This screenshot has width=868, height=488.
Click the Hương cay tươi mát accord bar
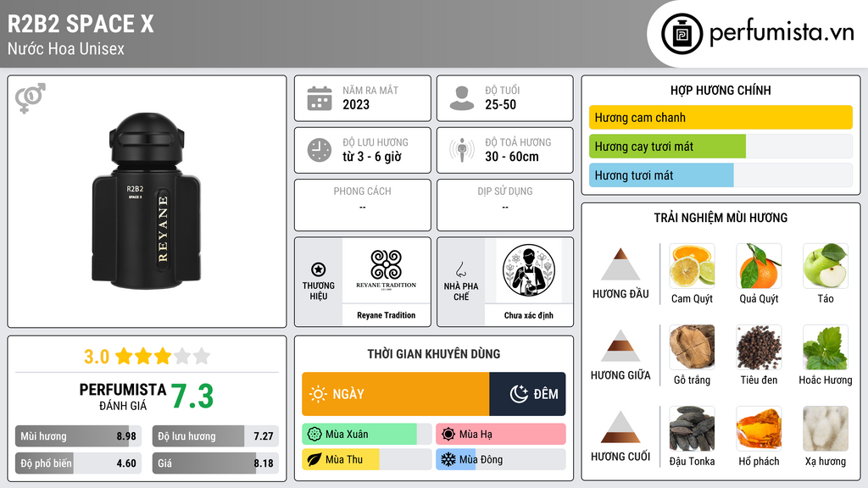click(x=721, y=146)
